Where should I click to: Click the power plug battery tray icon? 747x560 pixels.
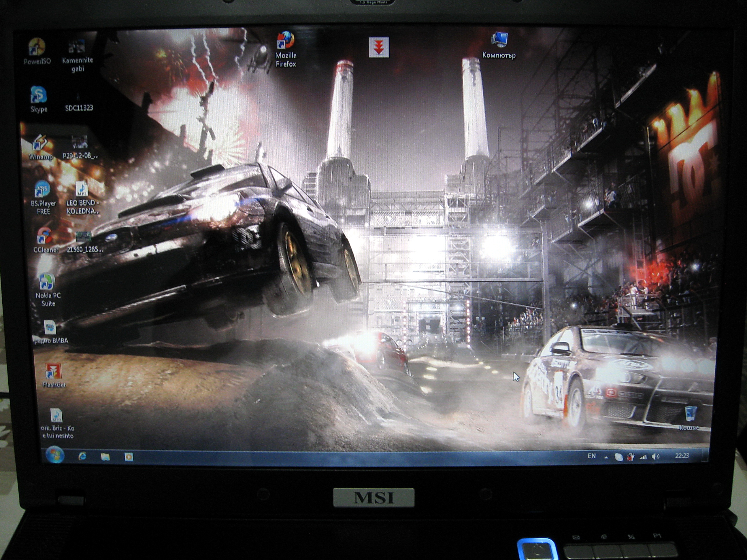[x=631, y=457]
